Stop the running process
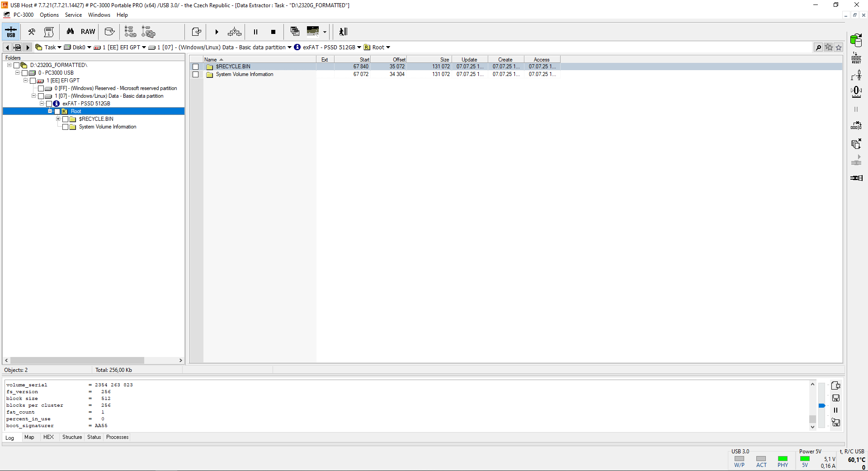The height and width of the screenshot is (471, 868). coord(273,32)
